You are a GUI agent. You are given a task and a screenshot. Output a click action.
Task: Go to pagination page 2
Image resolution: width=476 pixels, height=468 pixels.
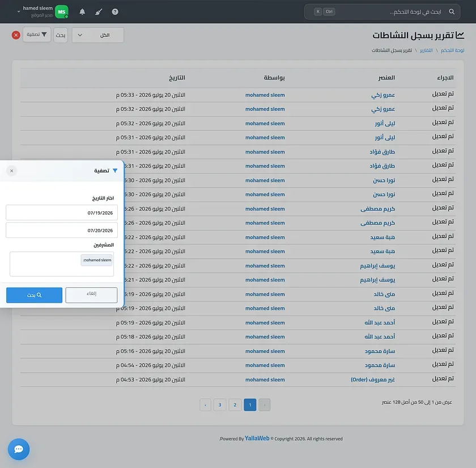point(235,405)
